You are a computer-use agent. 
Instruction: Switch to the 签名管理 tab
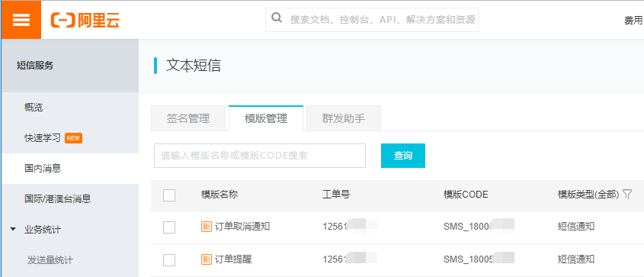(x=188, y=118)
